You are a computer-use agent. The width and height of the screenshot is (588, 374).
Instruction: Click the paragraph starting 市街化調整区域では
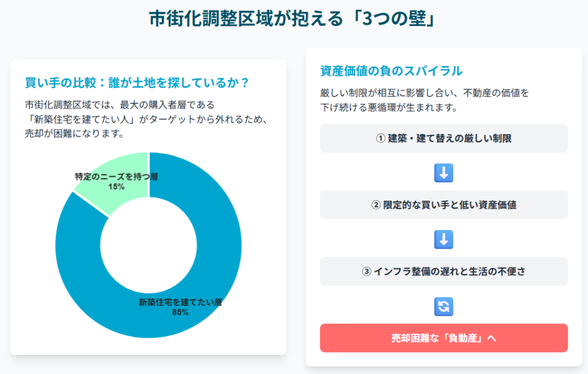coord(146,119)
